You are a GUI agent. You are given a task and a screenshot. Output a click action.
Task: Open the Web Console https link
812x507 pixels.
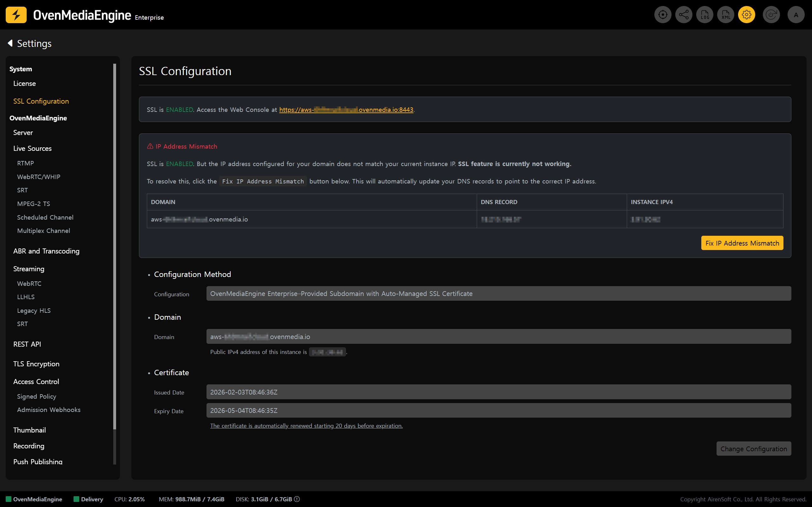click(x=346, y=110)
